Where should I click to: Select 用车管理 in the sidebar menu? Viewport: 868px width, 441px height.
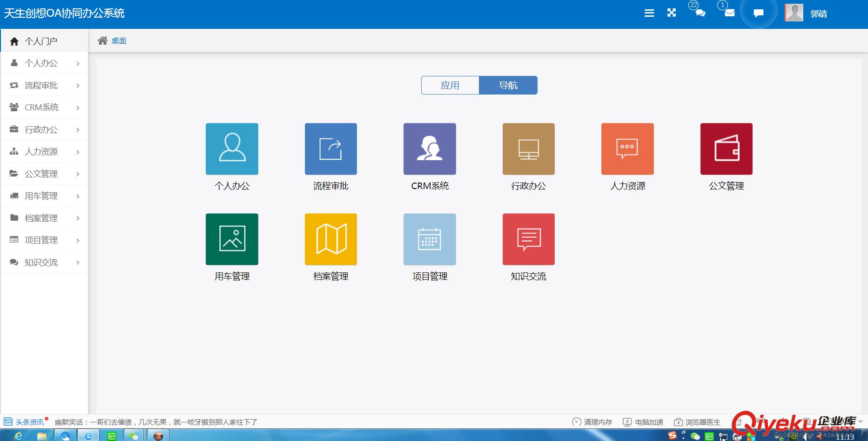44,196
